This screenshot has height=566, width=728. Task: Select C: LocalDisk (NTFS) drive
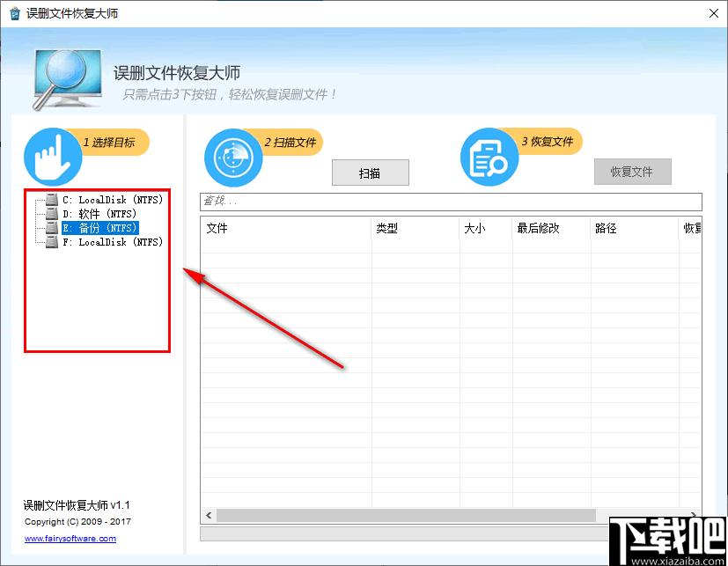pyautogui.click(x=113, y=200)
